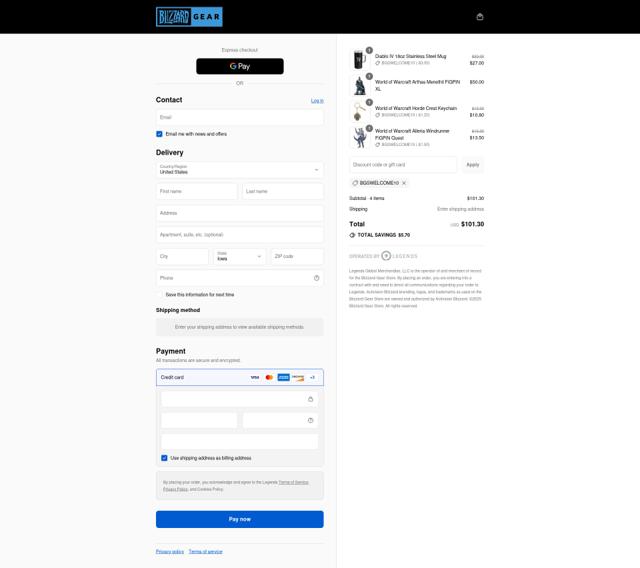This screenshot has width=640, height=568.
Task: Click the Enter shipping address text
Action: 460,209
